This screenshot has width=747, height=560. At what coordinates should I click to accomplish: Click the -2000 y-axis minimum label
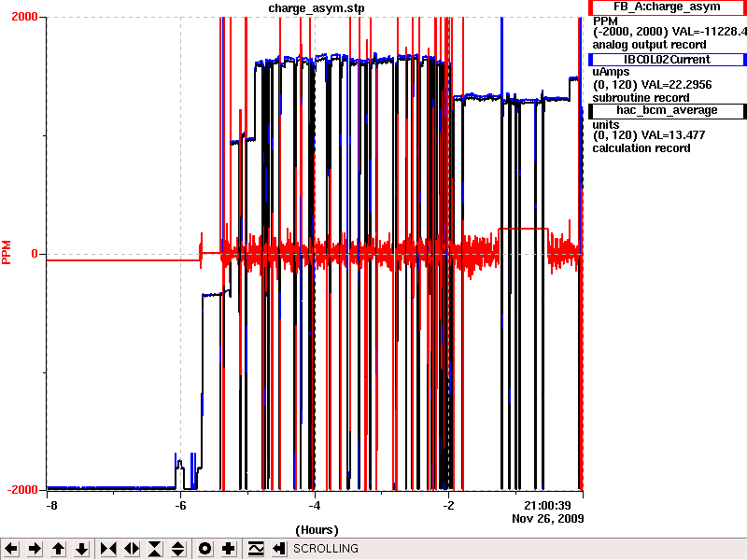(x=21, y=490)
